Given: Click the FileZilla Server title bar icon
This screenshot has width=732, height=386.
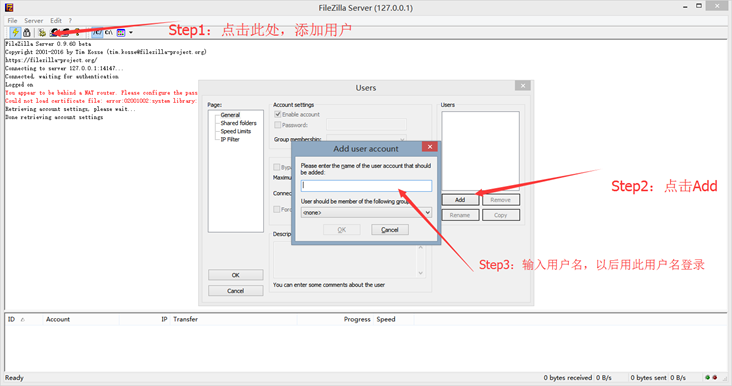Looking at the screenshot, I should [x=9, y=7].
